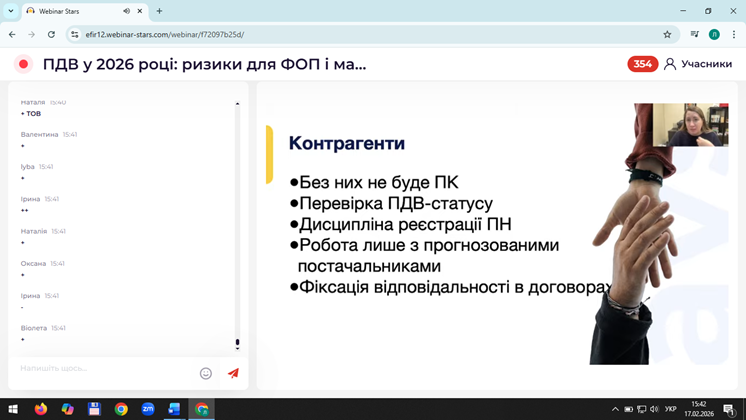Toggle system volume icon in tray
The image size is (746, 420).
tap(654, 409)
